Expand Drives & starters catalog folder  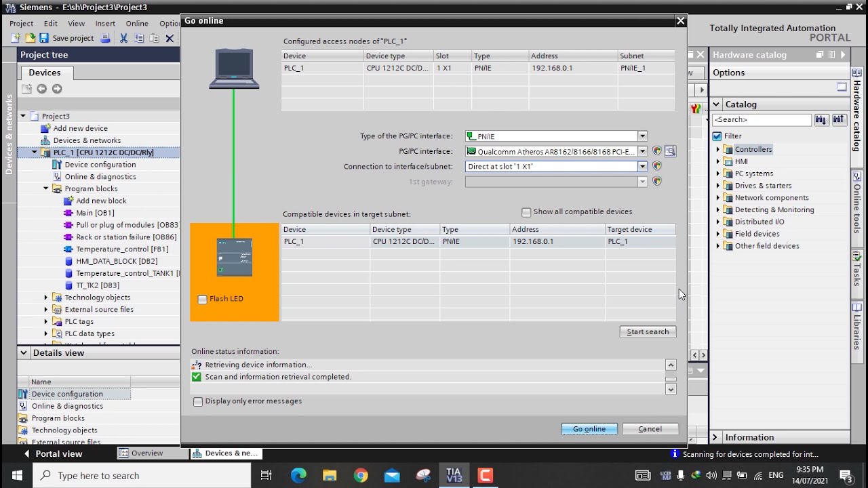point(718,186)
